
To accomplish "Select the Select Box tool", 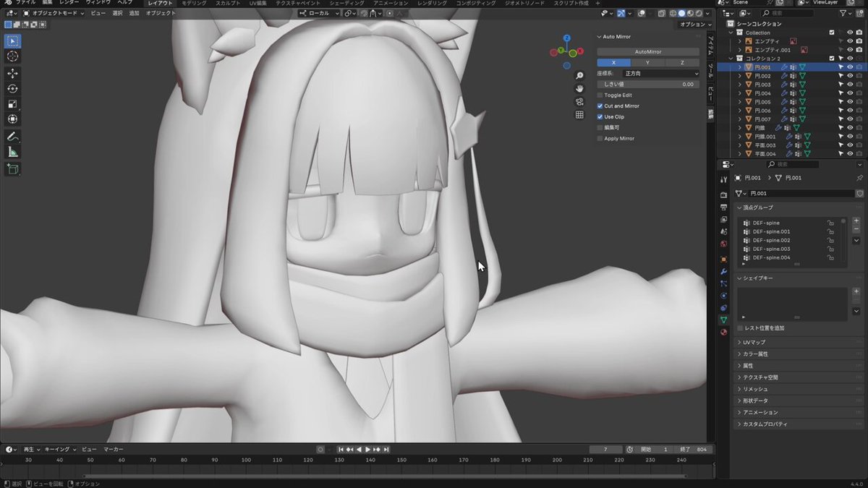I will 12,41.
